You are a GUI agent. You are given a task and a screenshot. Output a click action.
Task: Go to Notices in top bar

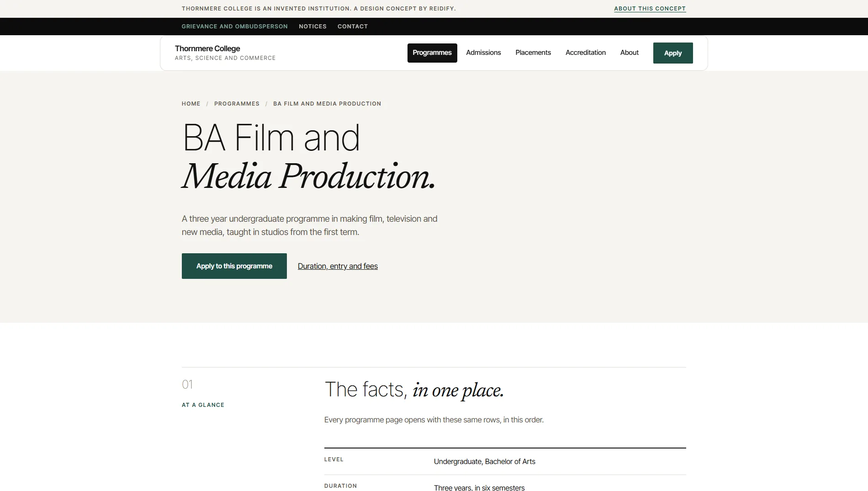(312, 27)
